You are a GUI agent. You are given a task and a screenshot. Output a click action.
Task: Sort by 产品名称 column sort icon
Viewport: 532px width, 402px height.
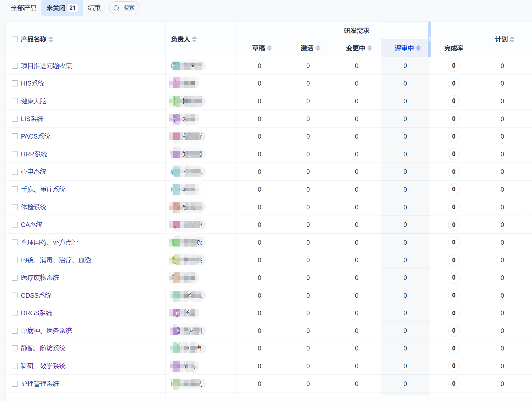(x=51, y=39)
